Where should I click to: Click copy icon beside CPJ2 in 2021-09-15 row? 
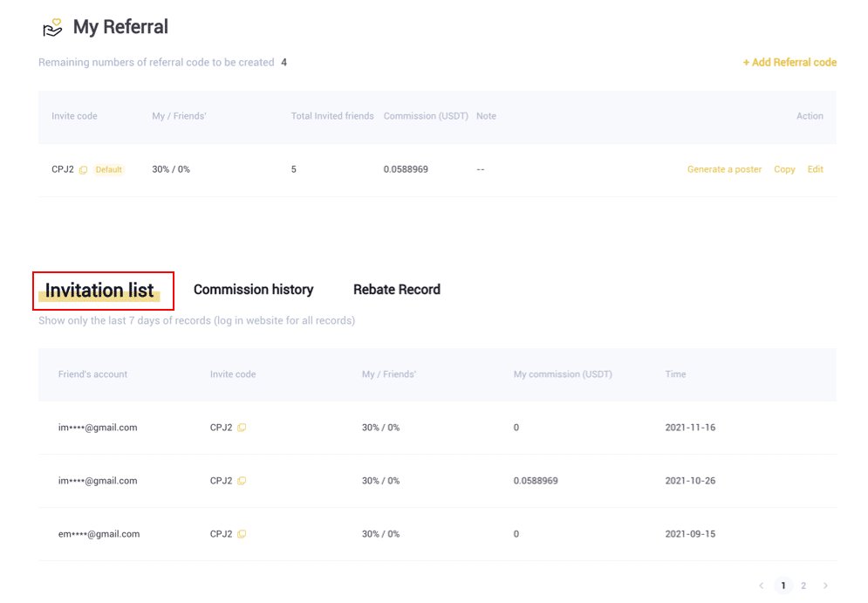tap(242, 534)
